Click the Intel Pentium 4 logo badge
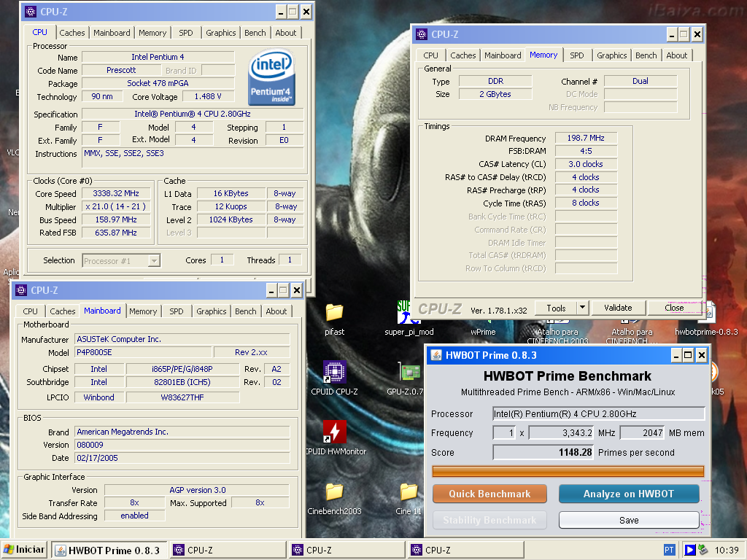 (271, 77)
